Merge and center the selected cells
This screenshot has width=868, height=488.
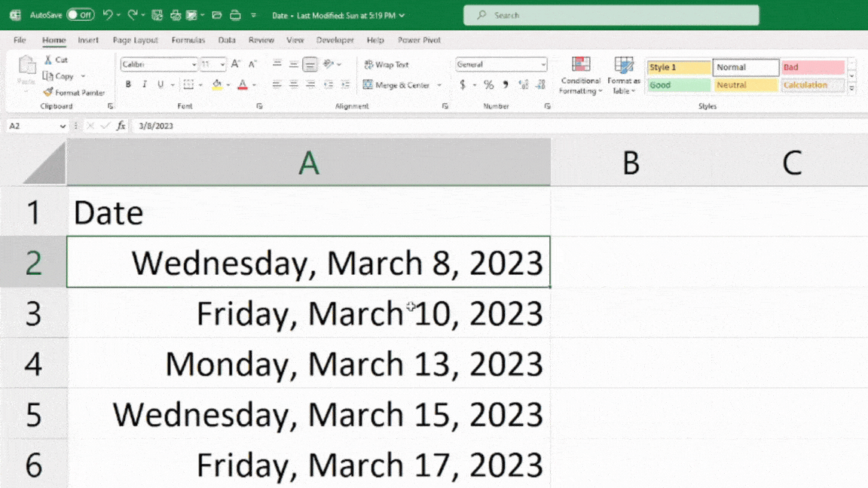[x=398, y=85]
